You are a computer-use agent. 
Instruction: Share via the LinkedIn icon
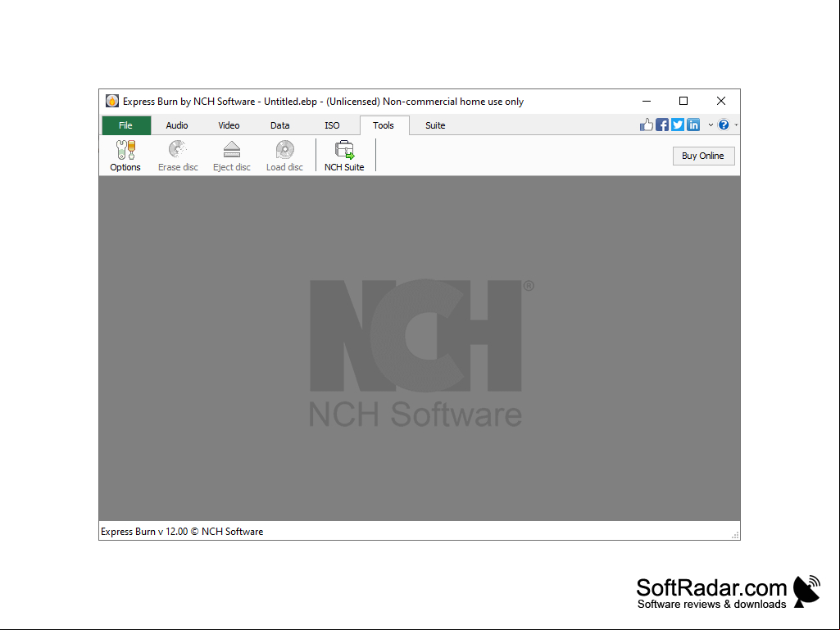[x=693, y=125]
